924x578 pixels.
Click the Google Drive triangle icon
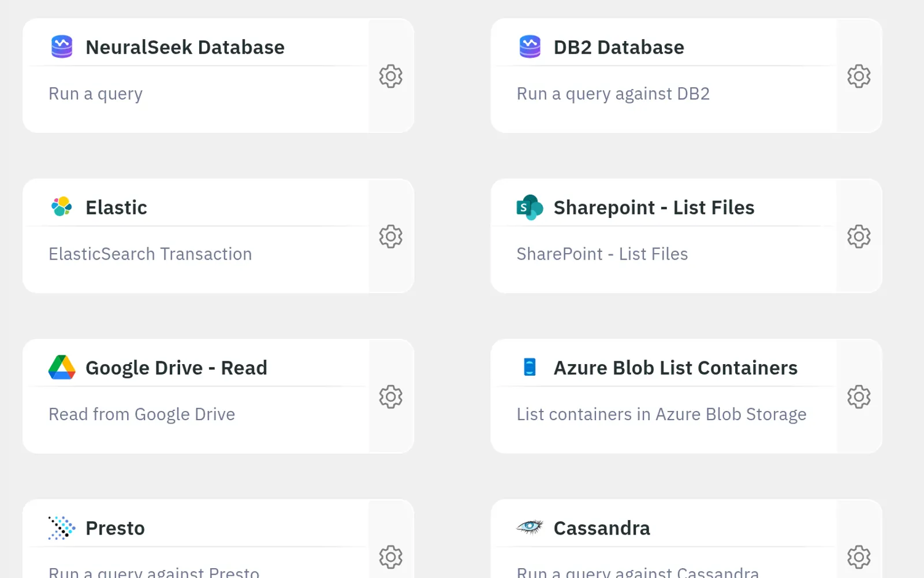(62, 367)
